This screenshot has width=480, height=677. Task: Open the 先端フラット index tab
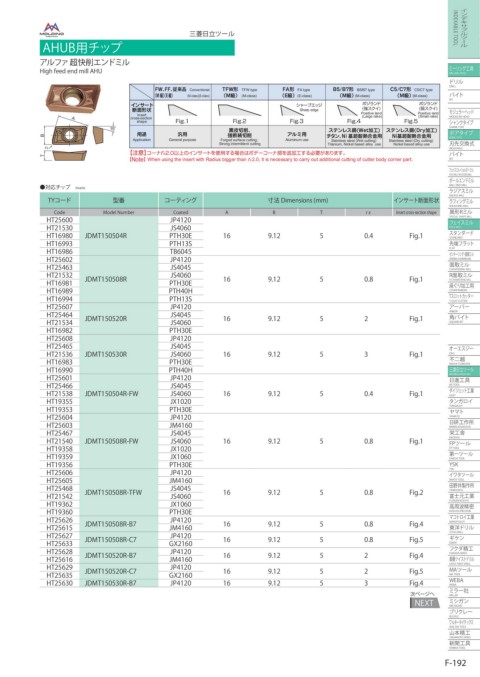(463, 244)
